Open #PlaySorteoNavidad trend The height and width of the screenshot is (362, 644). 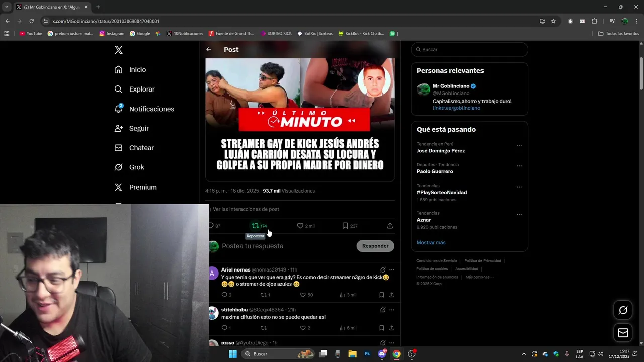[x=442, y=192]
